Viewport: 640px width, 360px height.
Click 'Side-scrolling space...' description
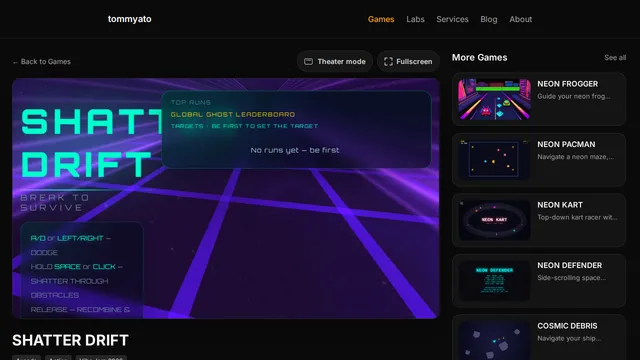pyautogui.click(x=571, y=278)
